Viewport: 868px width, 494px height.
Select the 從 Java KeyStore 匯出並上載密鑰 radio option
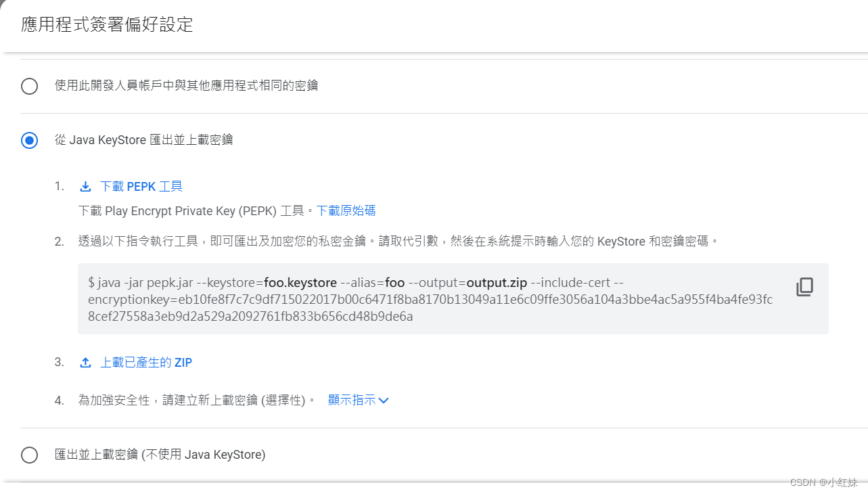29,140
